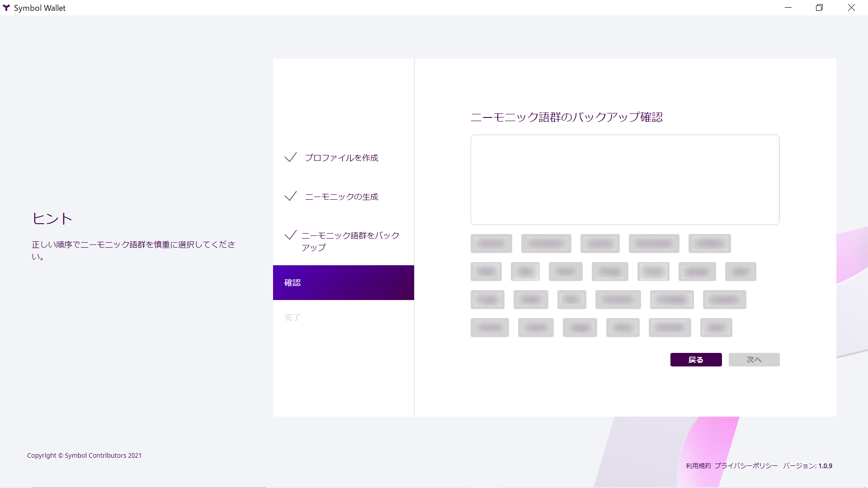Click バージョン: 1.0.9 text

(807, 466)
